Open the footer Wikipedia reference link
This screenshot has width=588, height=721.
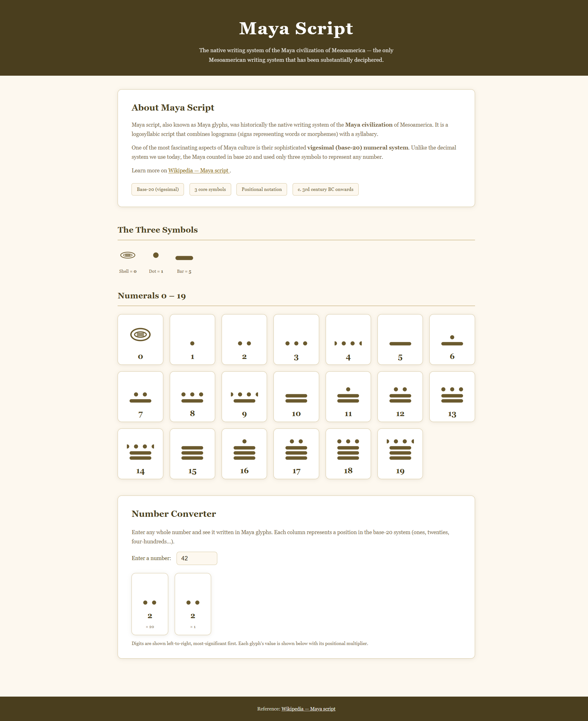point(308,709)
